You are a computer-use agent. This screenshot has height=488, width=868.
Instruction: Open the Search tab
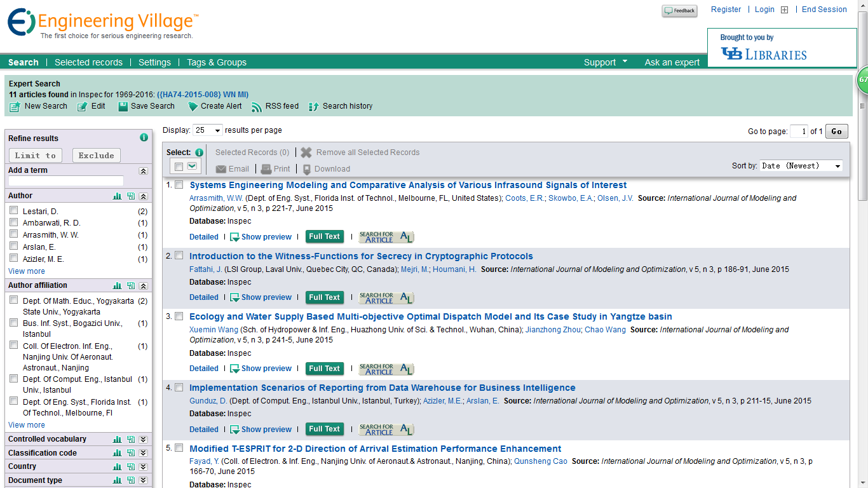[x=24, y=62]
